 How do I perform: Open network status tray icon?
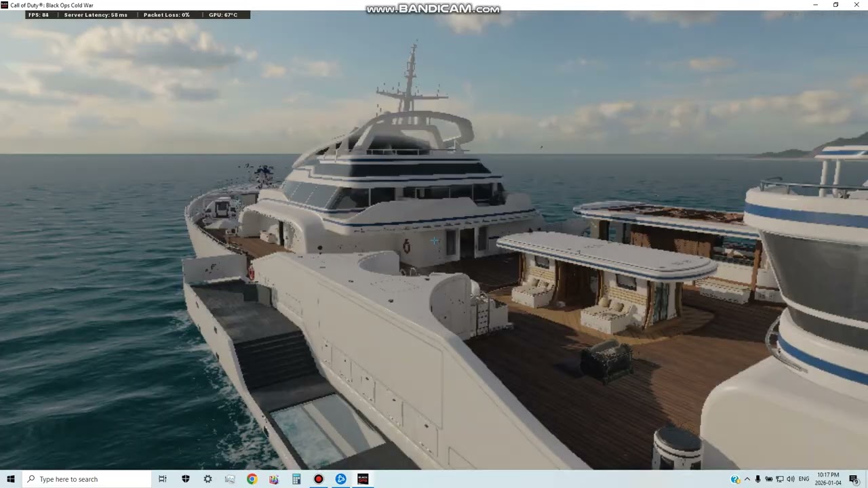pos(780,479)
